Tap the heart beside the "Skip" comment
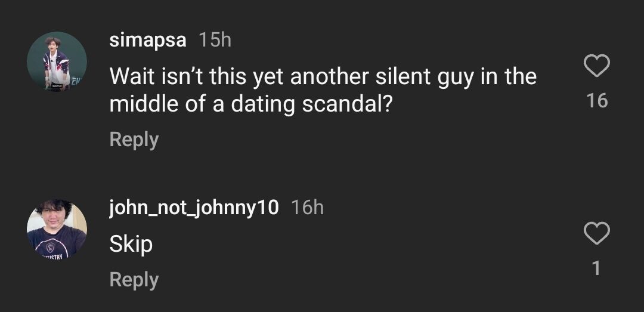This screenshot has width=644, height=312. (x=596, y=233)
